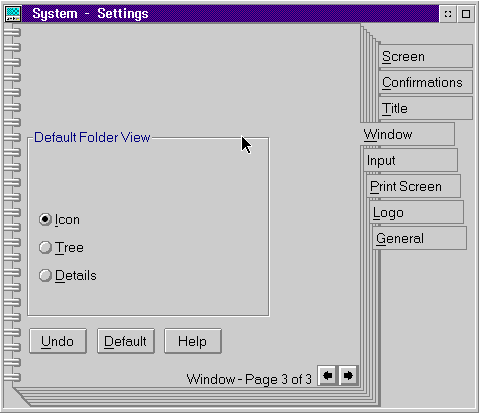Click the maximize button in title bar

(466, 14)
